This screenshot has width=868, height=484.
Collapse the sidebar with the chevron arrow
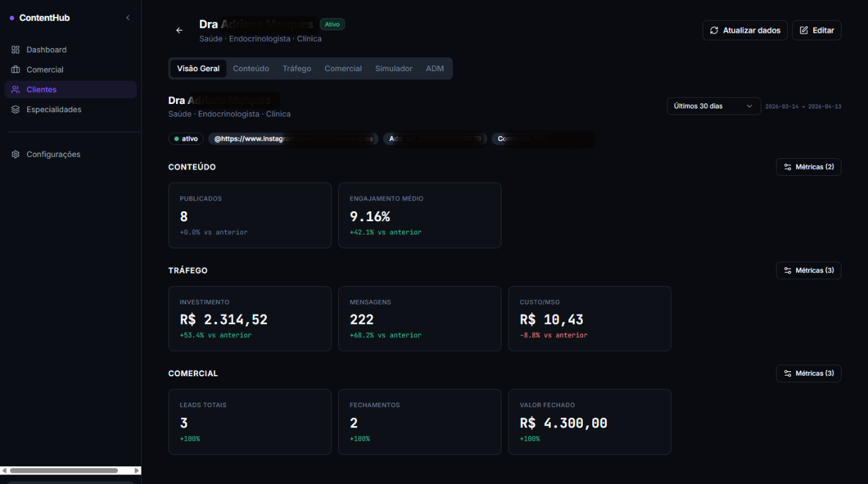pyautogui.click(x=127, y=17)
